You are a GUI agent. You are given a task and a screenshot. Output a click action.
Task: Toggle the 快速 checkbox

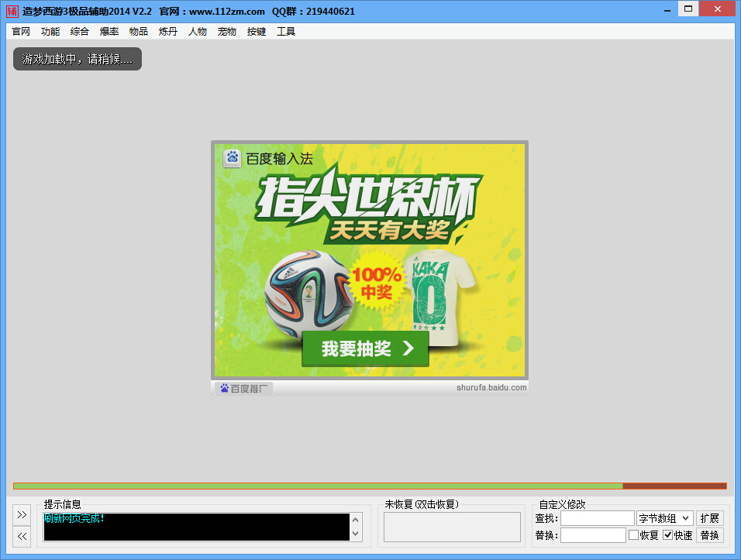667,535
